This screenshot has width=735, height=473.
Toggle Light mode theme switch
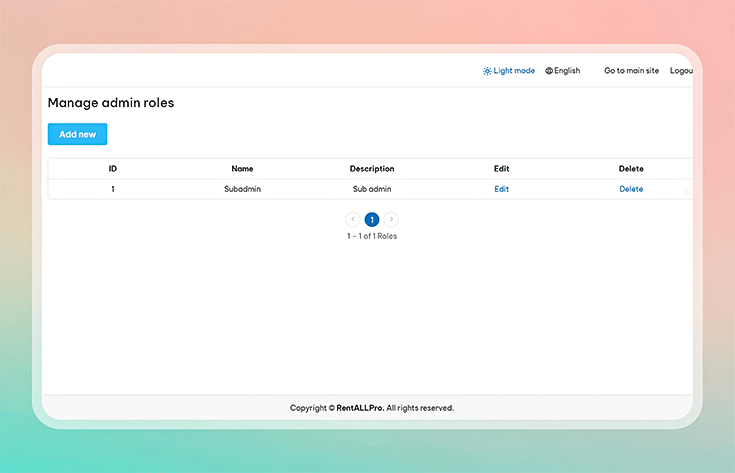click(509, 71)
